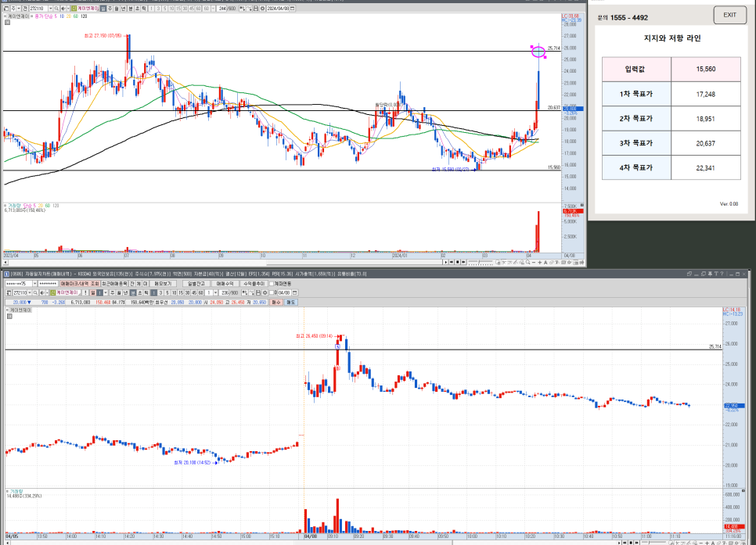Viewport: 756px width, 545px height.
Task: Select the 15-minute interval in lower toolbar
Action: 181,293
